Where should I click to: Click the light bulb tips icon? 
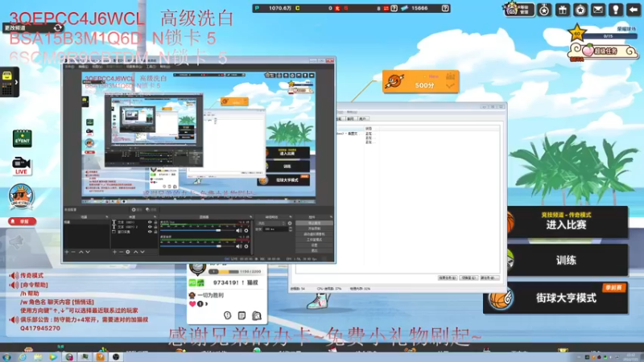[x=616, y=10]
